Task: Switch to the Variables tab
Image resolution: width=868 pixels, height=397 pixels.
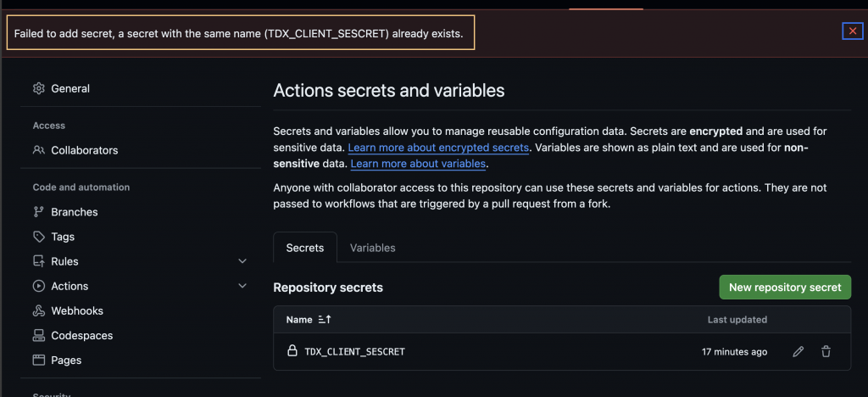Action: (372, 248)
